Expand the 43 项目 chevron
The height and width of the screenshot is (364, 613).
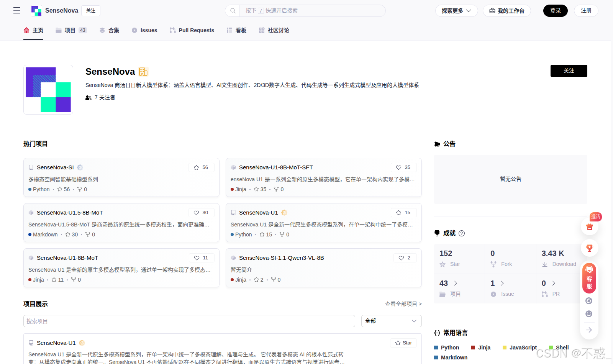(456, 283)
